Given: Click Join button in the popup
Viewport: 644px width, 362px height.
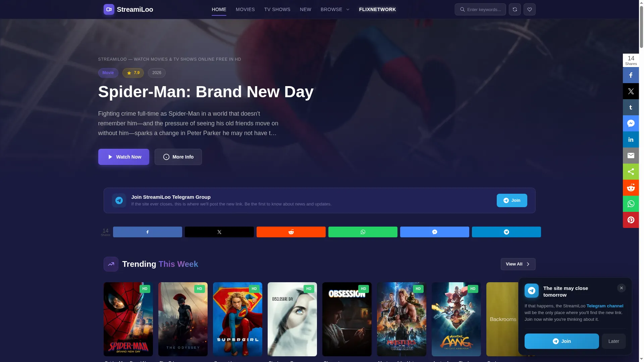Looking at the screenshot, I should [562, 341].
